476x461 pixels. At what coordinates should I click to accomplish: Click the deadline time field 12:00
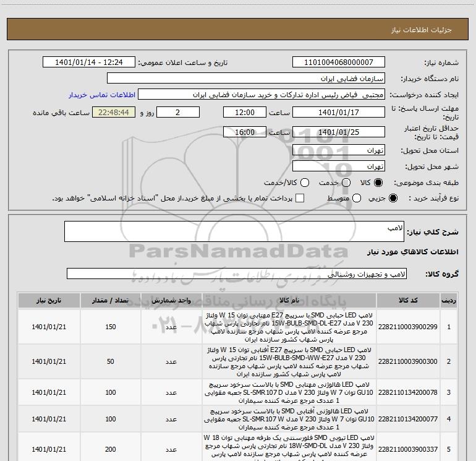coord(245,112)
